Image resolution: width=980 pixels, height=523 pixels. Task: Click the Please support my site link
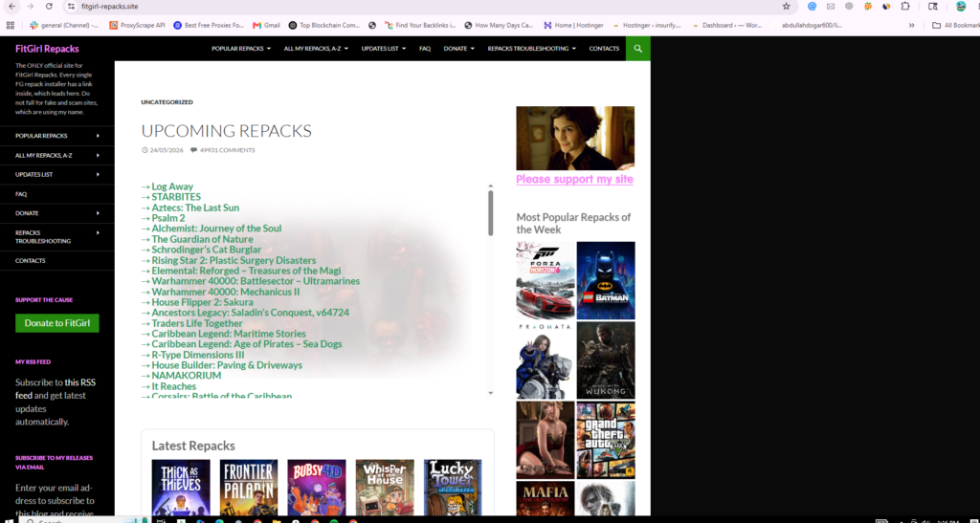(574, 180)
